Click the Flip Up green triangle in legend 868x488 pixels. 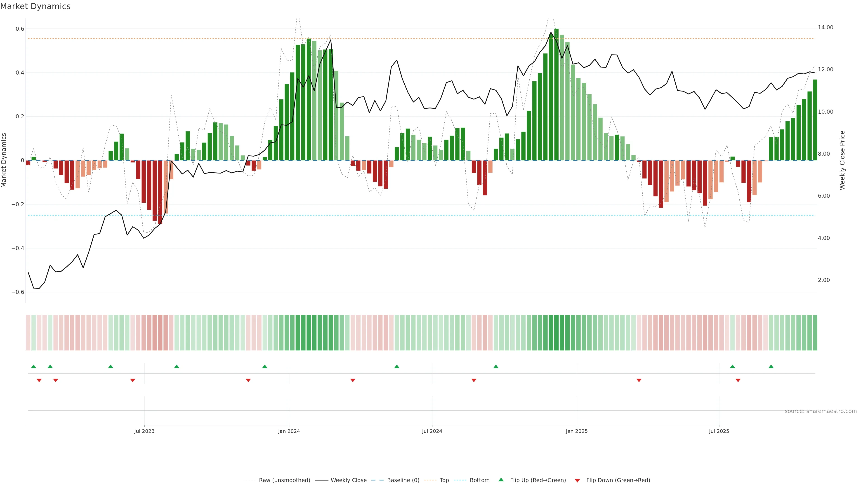pos(501,480)
